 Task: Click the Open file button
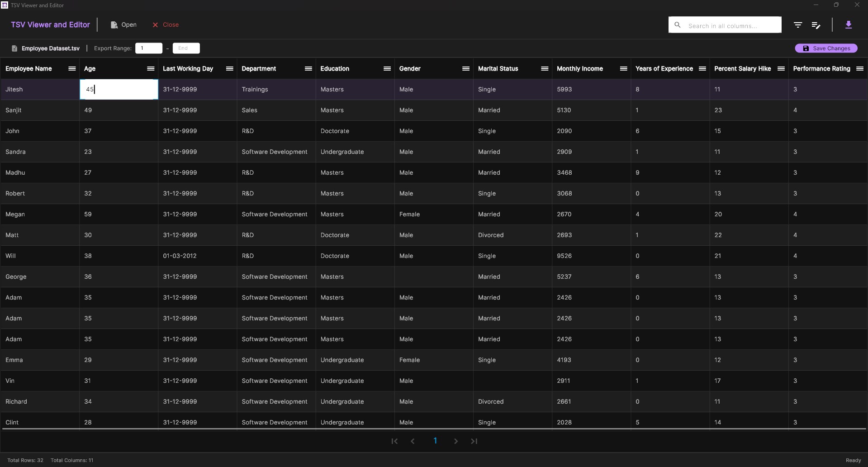point(123,25)
